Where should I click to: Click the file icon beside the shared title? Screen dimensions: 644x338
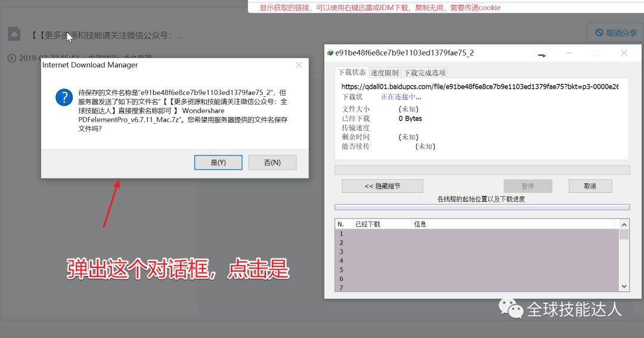(x=14, y=34)
